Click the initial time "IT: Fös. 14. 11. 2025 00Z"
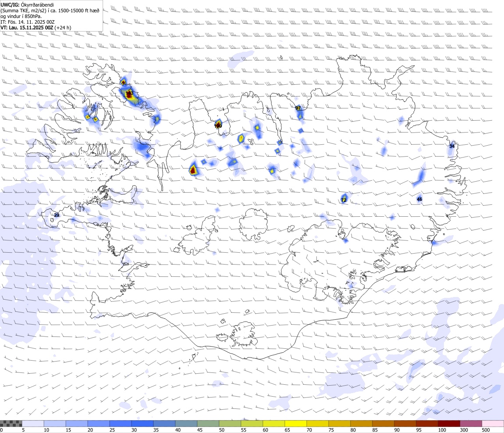Screen dimensions: 504x433 [x=28, y=22]
